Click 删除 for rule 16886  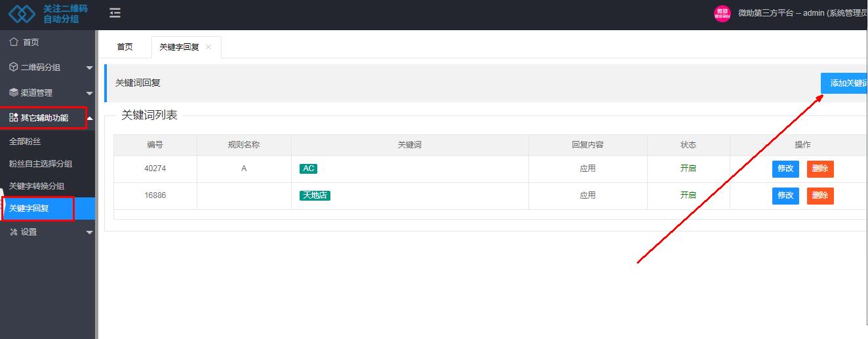(x=820, y=195)
